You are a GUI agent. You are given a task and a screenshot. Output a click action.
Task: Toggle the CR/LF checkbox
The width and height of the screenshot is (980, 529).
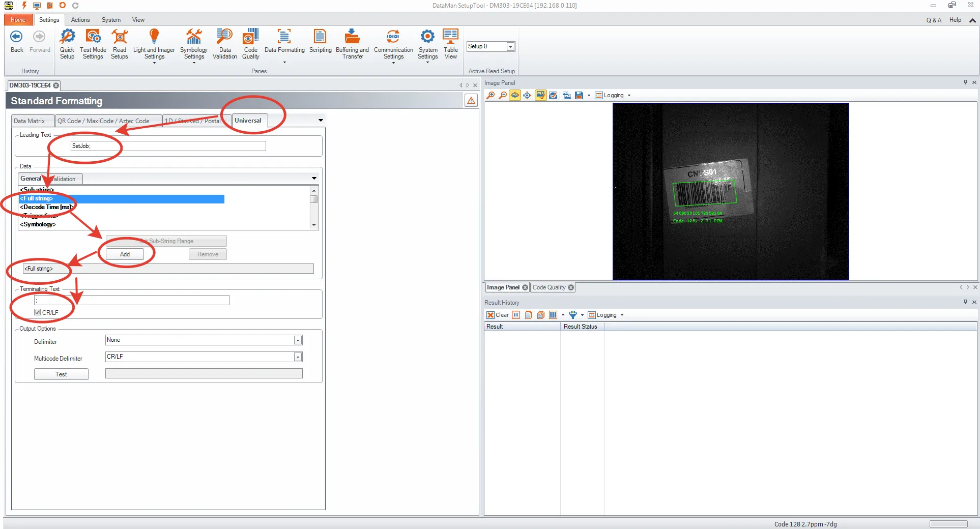coord(38,312)
